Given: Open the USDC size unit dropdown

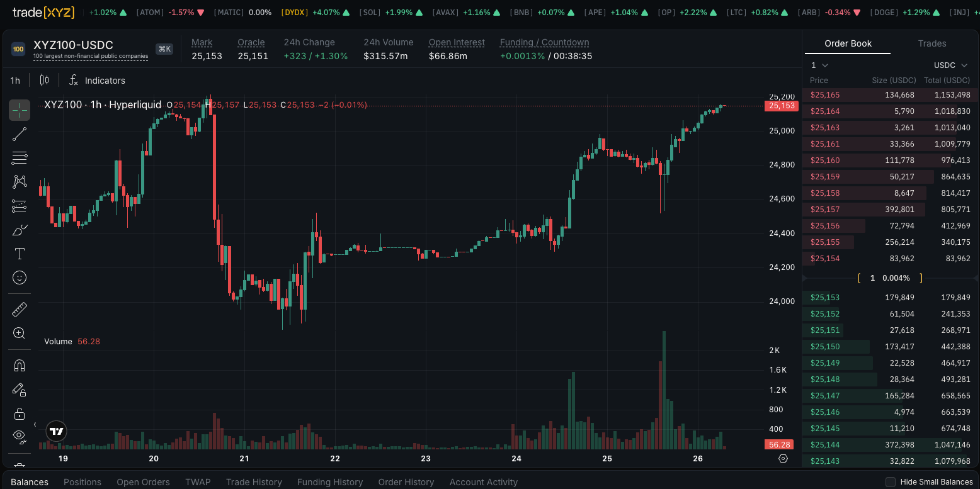Looking at the screenshot, I should (x=950, y=65).
